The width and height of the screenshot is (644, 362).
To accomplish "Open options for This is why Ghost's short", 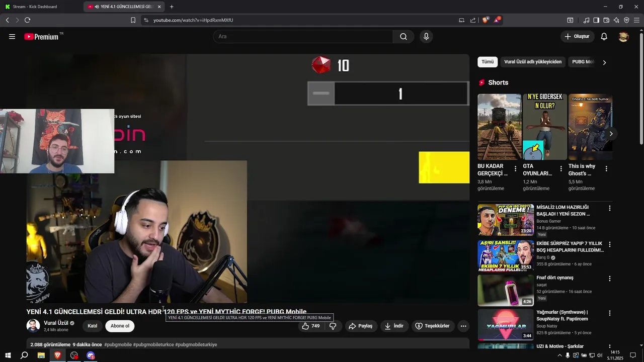I will [x=606, y=168].
